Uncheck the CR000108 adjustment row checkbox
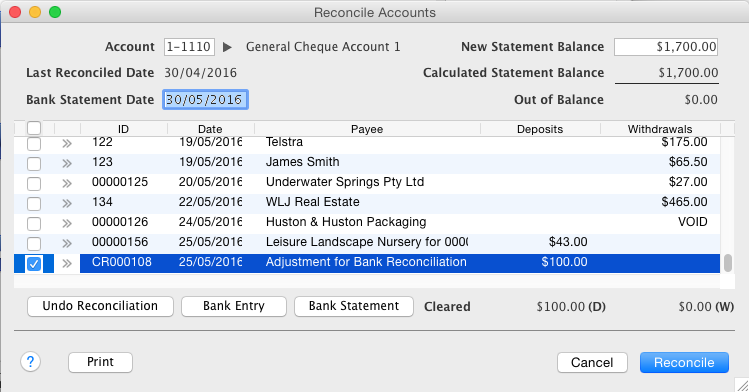This screenshot has height=392, width=749. [x=34, y=264]
